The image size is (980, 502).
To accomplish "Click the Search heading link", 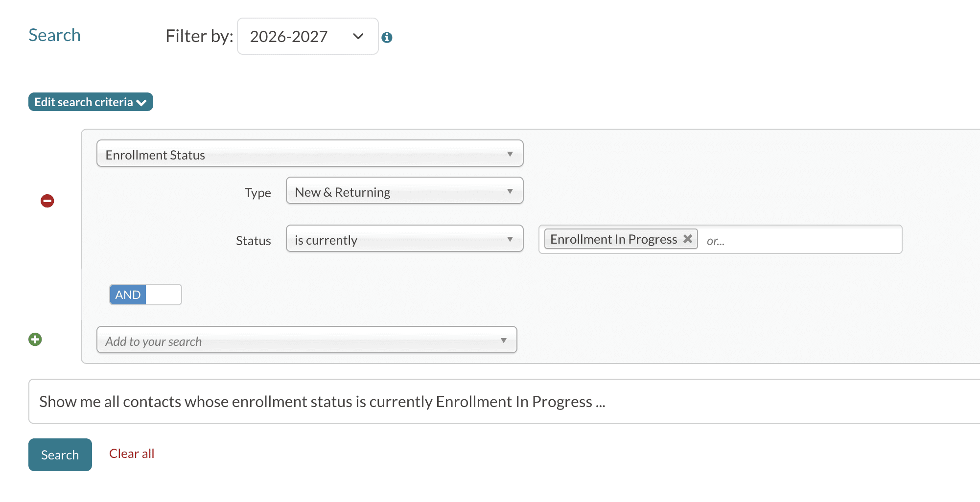I will (54, 35).
